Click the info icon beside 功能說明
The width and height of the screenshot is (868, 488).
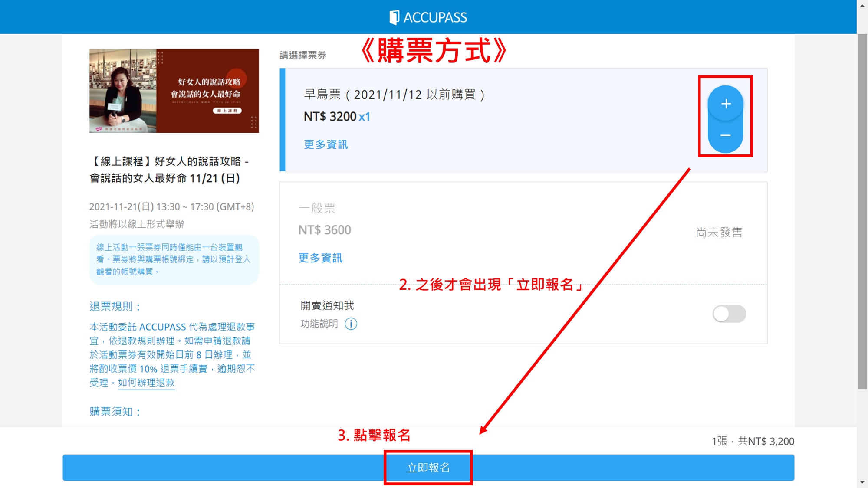351,324
